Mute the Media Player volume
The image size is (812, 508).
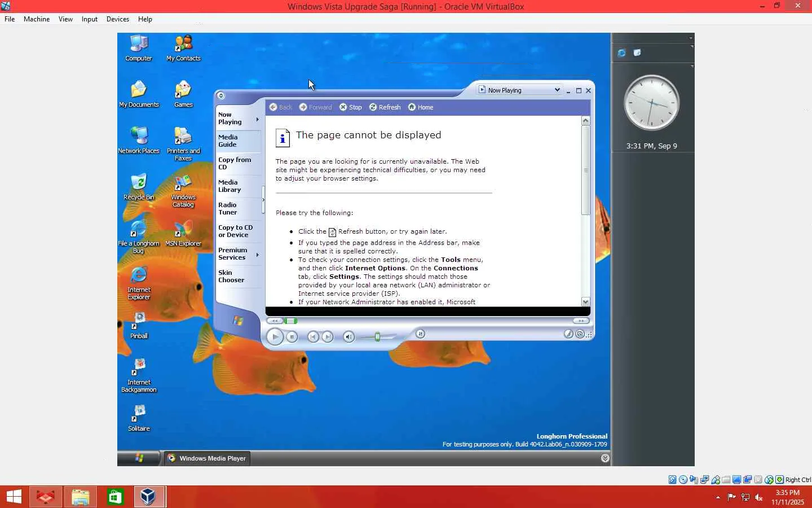pos(348,337)
